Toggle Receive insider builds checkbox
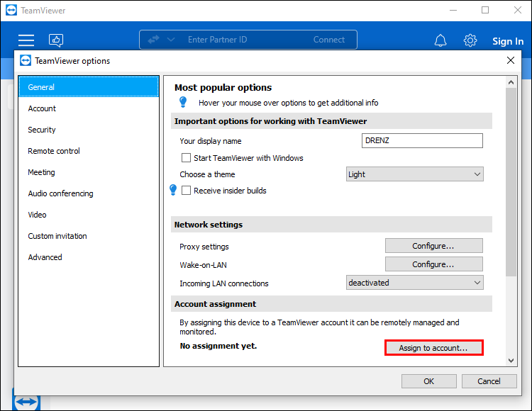Image resolution: width=532 pixels, height=411 pixels. coord(187,191)
